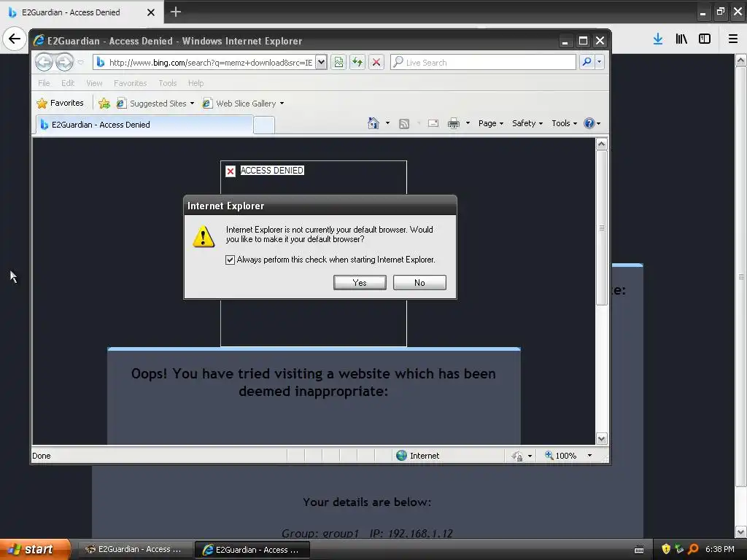Close the outer E2Guardian browser tab
Viewport: 747px width, 560px height.
tap(150, 12)
